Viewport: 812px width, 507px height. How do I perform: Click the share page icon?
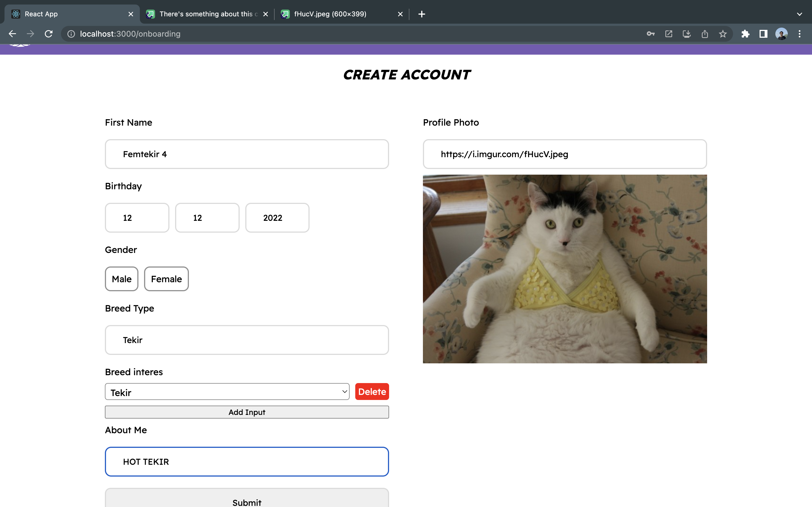click(705, 34)
